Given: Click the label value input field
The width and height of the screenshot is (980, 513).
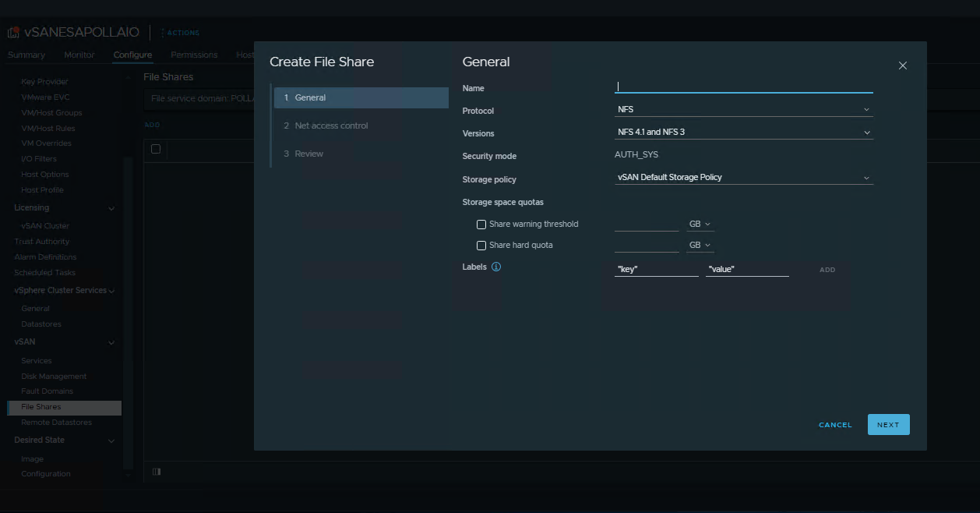Looking at the screenshot, I should pos(747,269).
